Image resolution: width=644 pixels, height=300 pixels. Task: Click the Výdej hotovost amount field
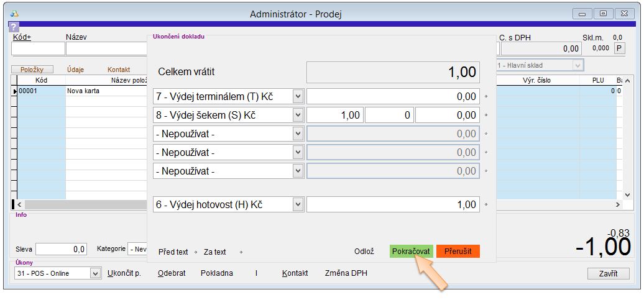pos(393,204)
